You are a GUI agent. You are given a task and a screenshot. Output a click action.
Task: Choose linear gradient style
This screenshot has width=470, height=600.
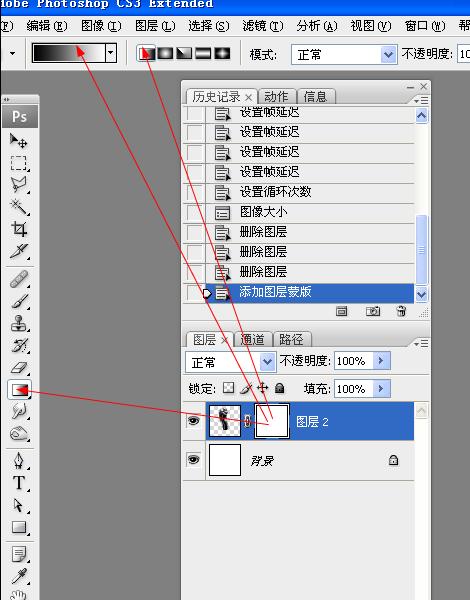click(147, 53)
